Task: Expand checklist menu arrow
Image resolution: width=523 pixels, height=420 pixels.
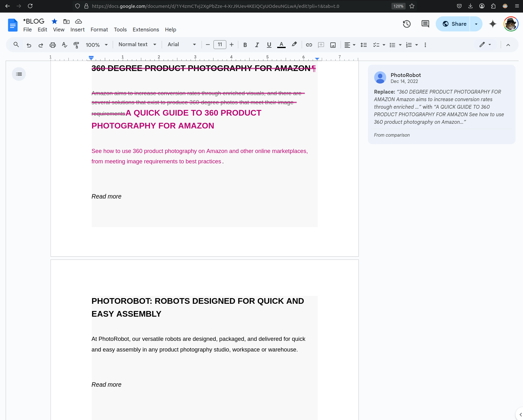Action: (x=384, y=45)
